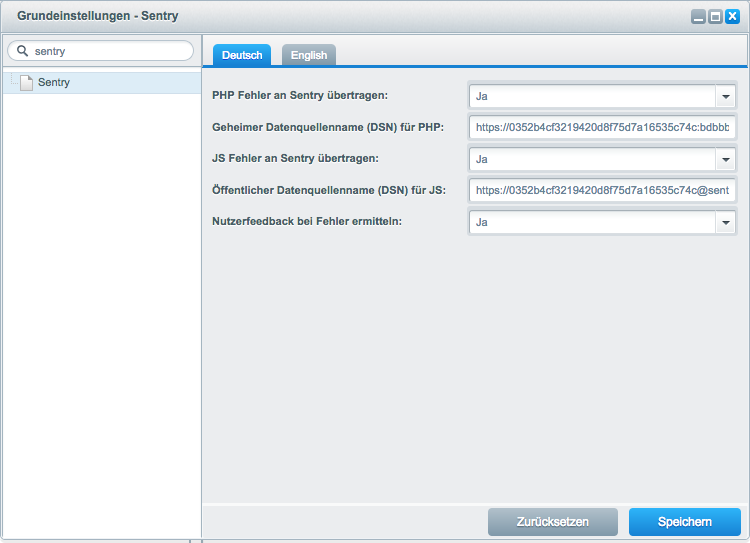
Task: Click label 'Geheimer Datenquellenname (DSN) für PHP:'
Action: (328, 127)
